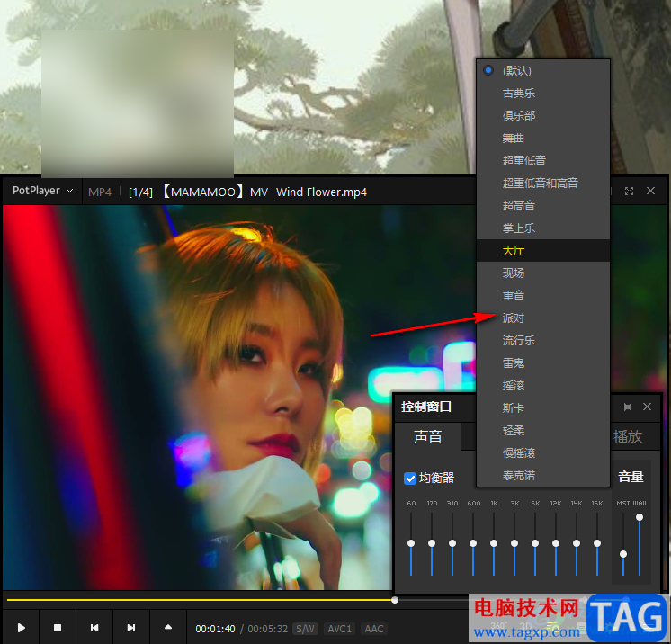
Task: Pin the control window
Action: tap(626, 407)
